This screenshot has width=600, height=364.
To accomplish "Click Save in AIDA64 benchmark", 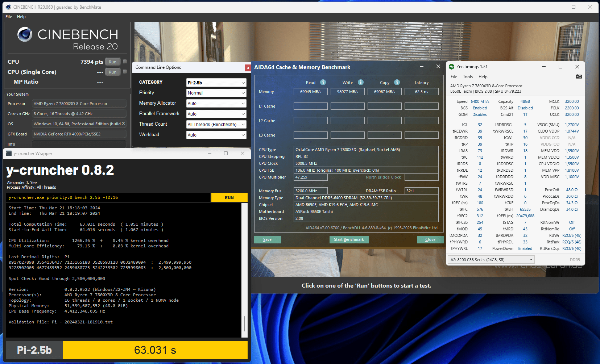I will 268,239.
